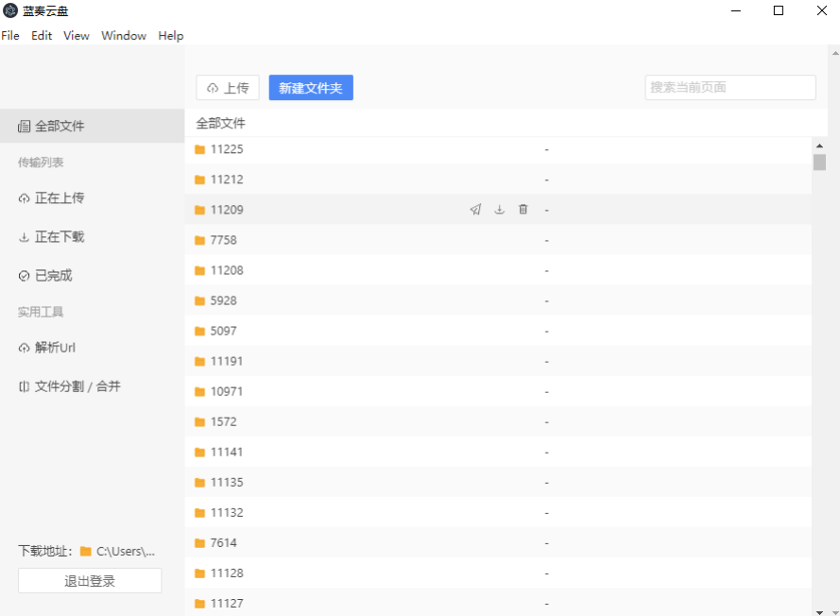Click the 搜索当前页面 search box
The width and height of the screenshot is (840, 616).
click(x=729, y=87)
